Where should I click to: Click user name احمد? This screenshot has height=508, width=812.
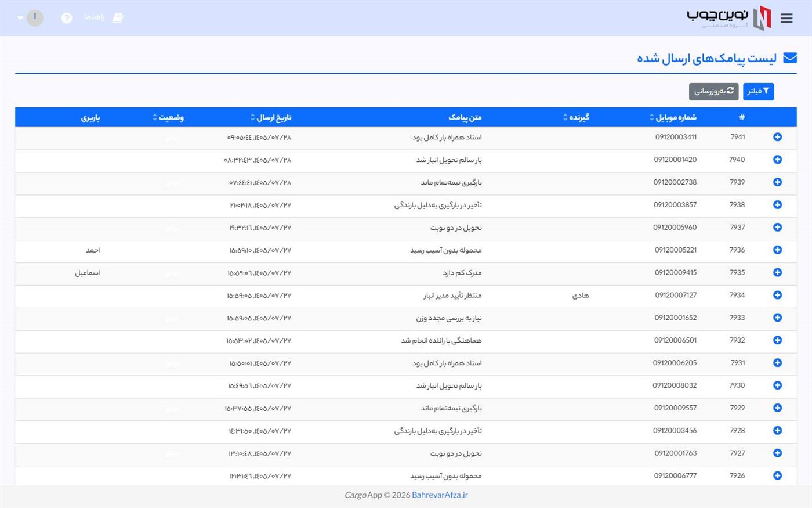click(93, 250)
